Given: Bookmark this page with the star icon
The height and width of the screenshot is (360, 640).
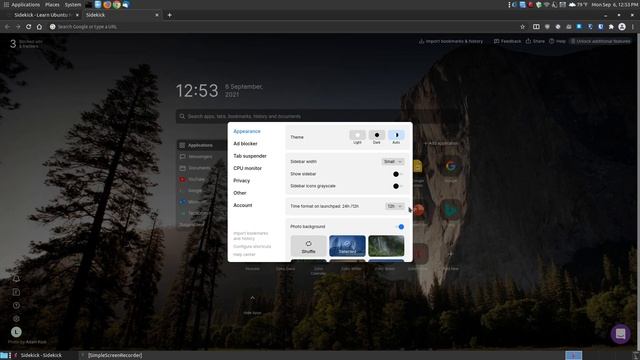Looking at the screenshot, I should (x=522, y=27).
